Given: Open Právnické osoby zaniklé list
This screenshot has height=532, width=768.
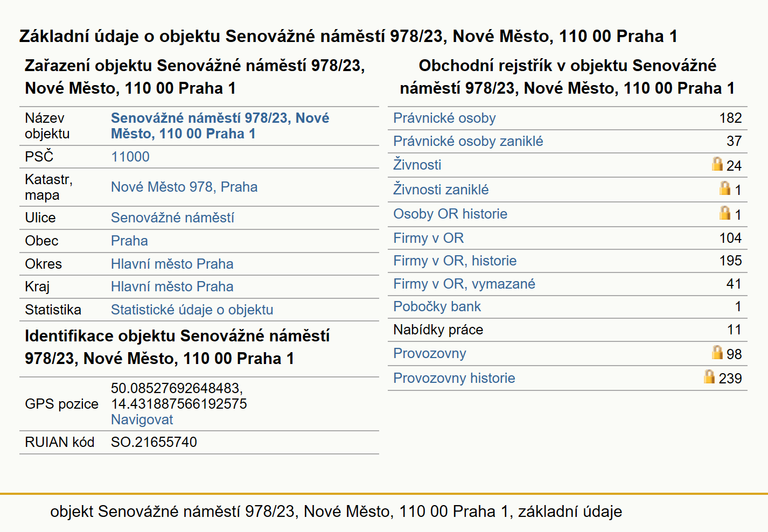Looking at the screenshot, I should coord(468,141).
